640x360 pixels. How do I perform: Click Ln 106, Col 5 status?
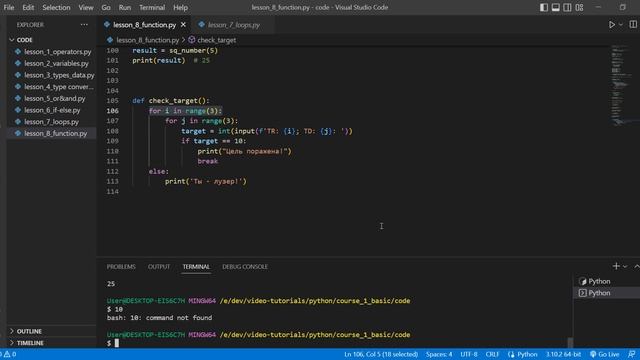tap(381, 354)
